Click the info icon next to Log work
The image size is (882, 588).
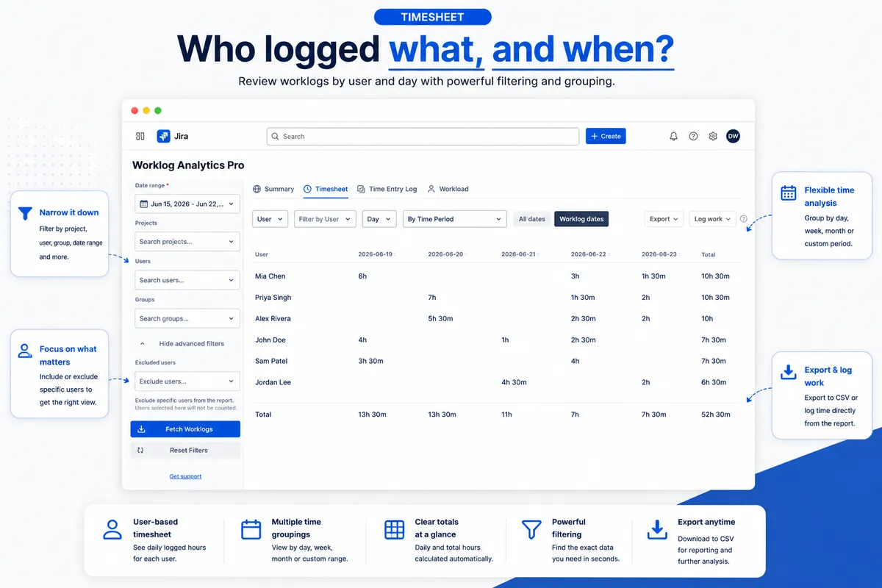point(744,219)
